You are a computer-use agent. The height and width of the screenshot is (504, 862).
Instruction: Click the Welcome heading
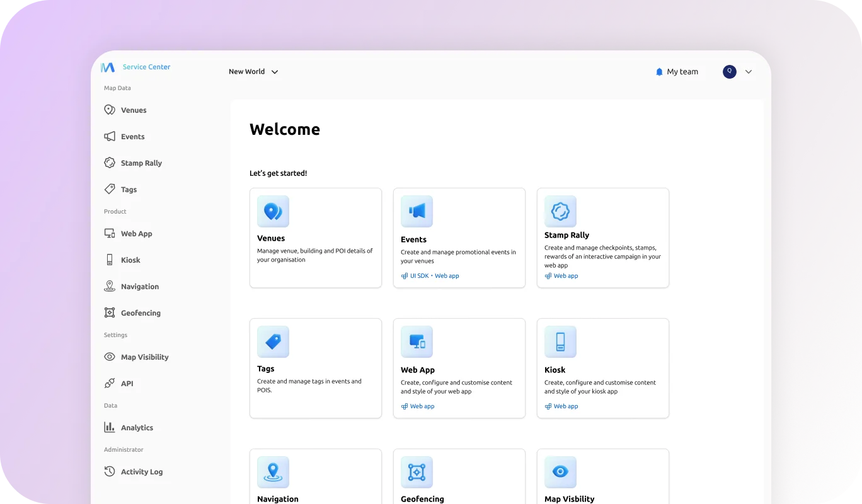pos(285,129)
